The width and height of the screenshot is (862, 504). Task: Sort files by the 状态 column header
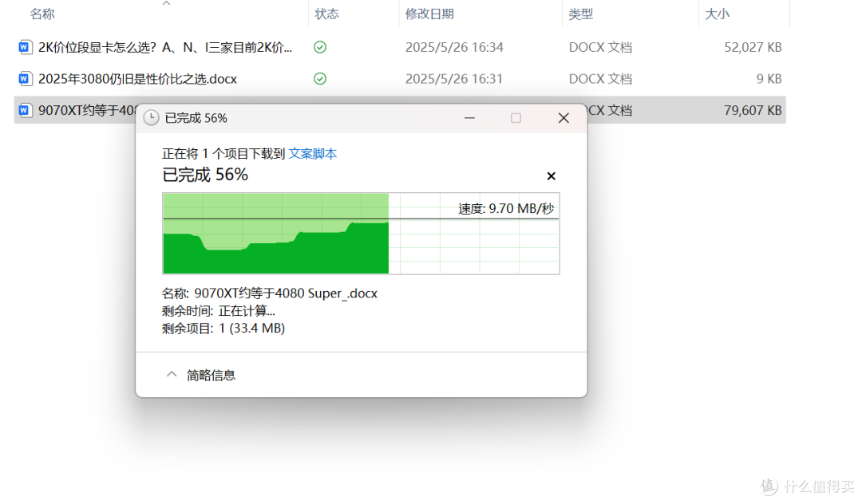[x=326, y=14]
